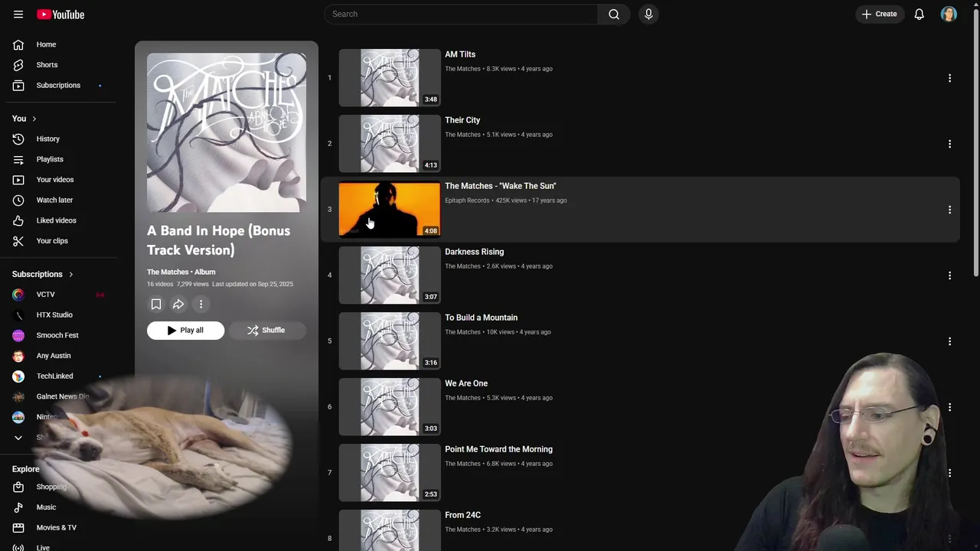980x551 pixels.
Task: Open the Create button
Action: pos(879,14)
